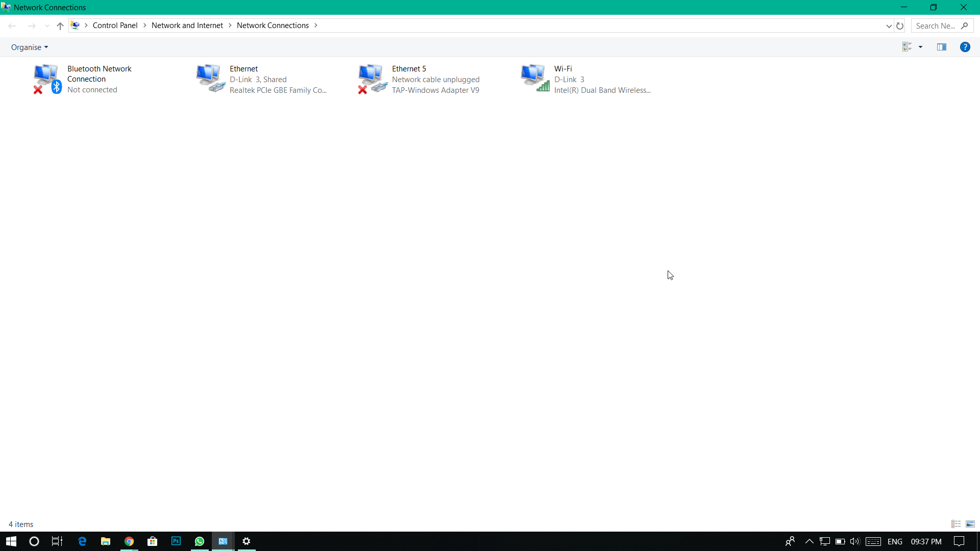Select the Ethernet 5 TAP-Windows adapter icon
Viewport: 980px width, 551px height.
372,79
